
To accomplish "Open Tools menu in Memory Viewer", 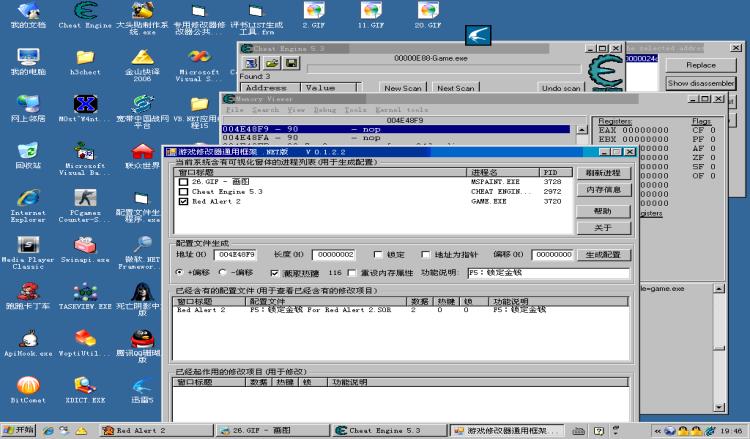I will coord(355,110).
